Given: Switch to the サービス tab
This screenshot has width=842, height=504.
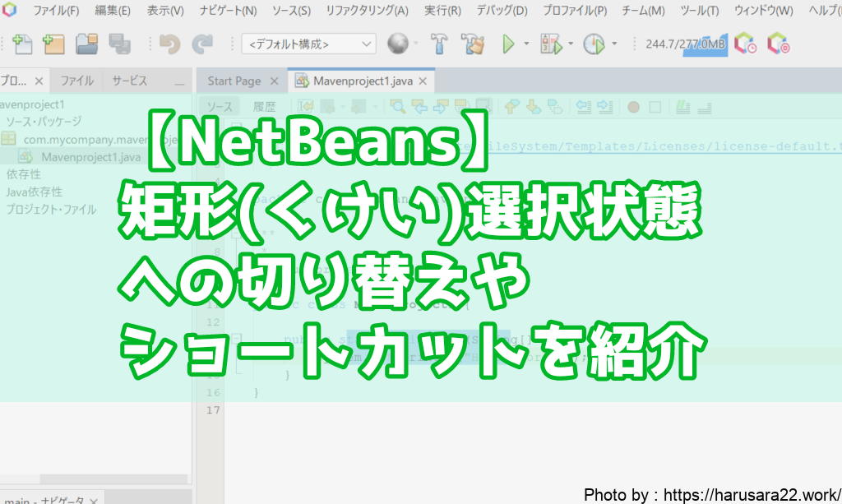Looking at the screenshot, I should tap(129, 81).
